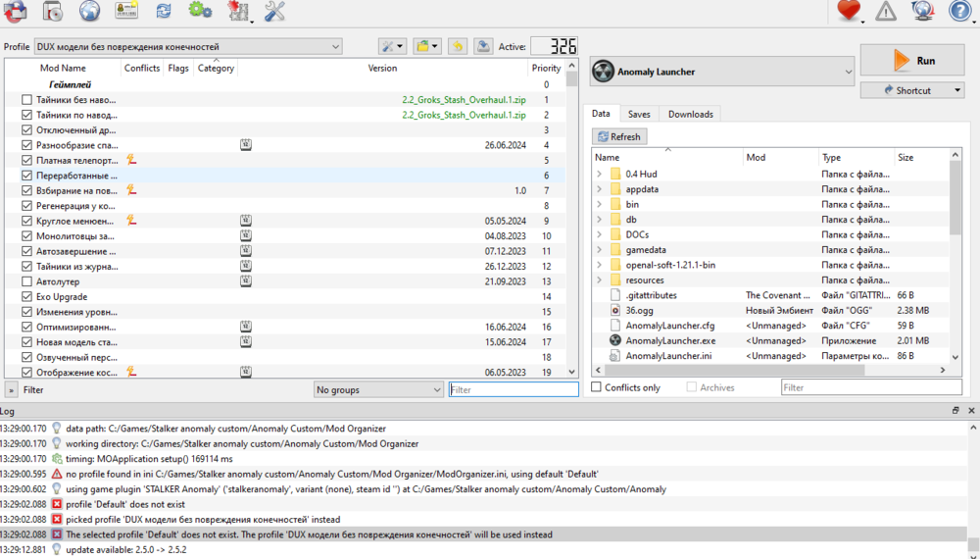
Task: Click the Refresh button in Data tab
Action: click(618, 137)
